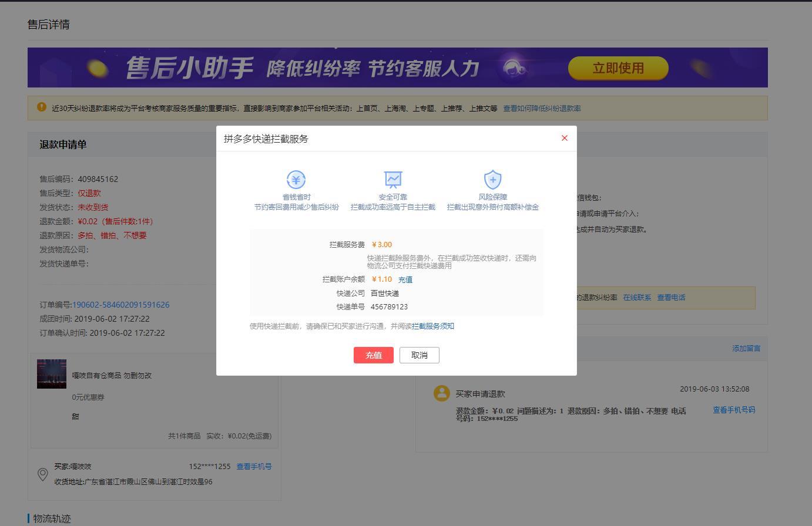Click the 充值 link beside account balance

pyautogui.click(x=405, y=280)
